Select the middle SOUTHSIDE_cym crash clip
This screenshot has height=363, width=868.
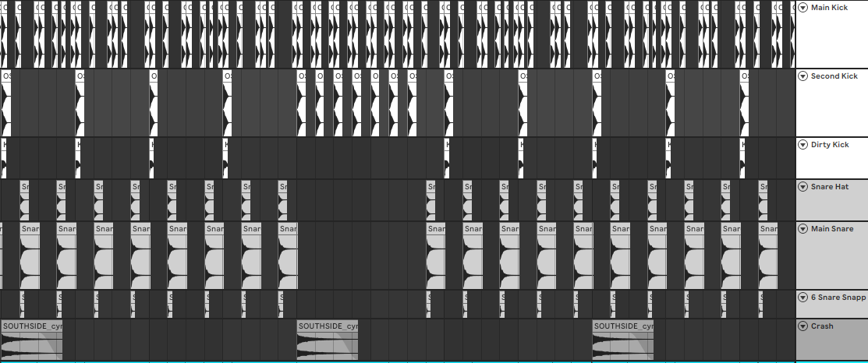pos(327,340)
